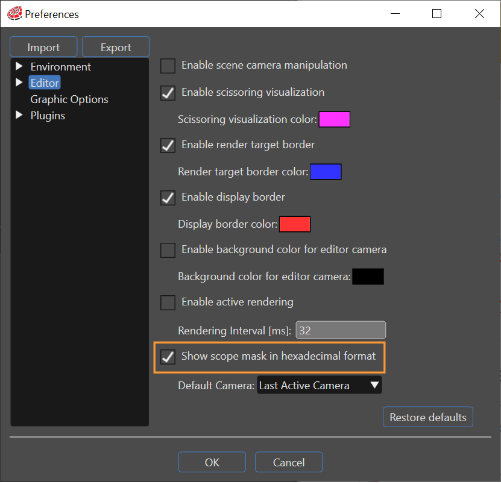Screen dimensions: 501x483
Task: Enable active rendering checkbox
Action: tap(168, 302)
